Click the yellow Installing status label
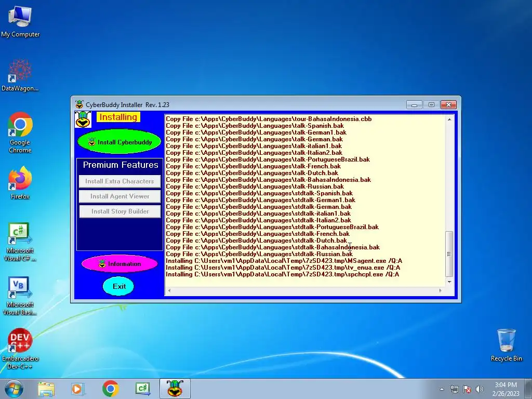The image size is (532, 399). click(118, 117)
